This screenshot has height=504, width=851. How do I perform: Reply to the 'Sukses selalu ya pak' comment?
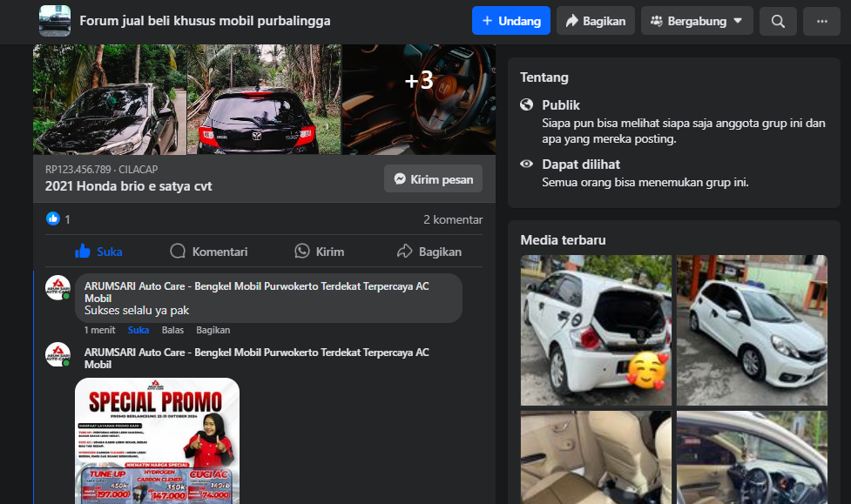pos(172,330)
